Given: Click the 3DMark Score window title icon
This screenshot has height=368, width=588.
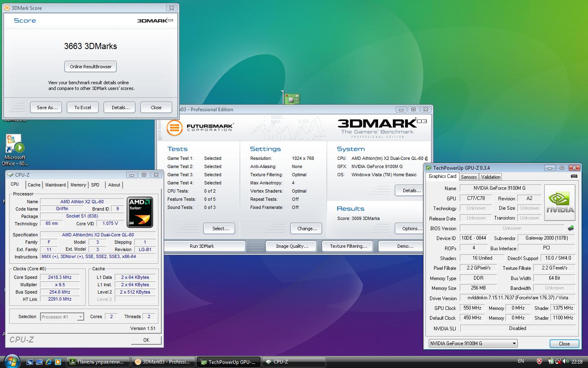Looking at the screenshot, I should click(x=7, y=8).
